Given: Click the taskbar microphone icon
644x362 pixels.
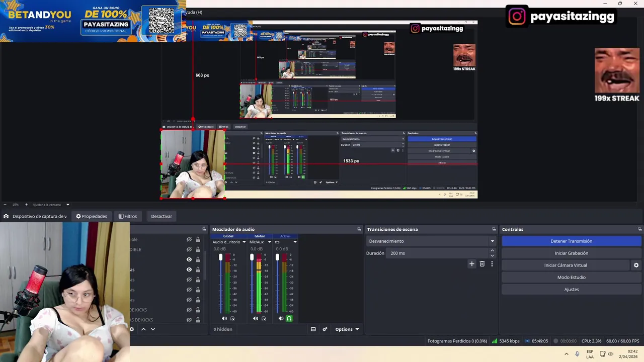Looking at the screenshot, I should (577, 354).
